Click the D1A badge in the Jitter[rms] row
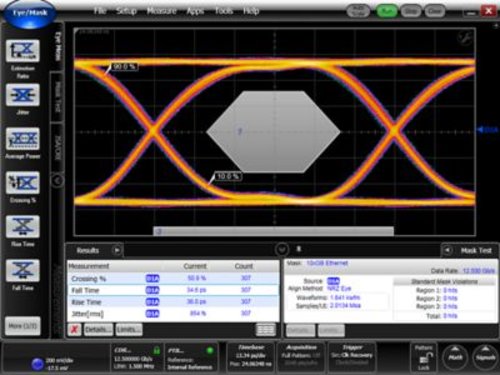The image size is (500, 375). [152, 314]
